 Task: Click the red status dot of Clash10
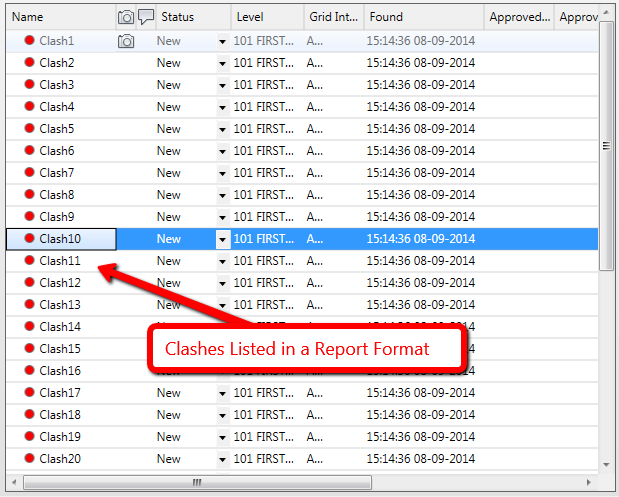pos(29,238)
